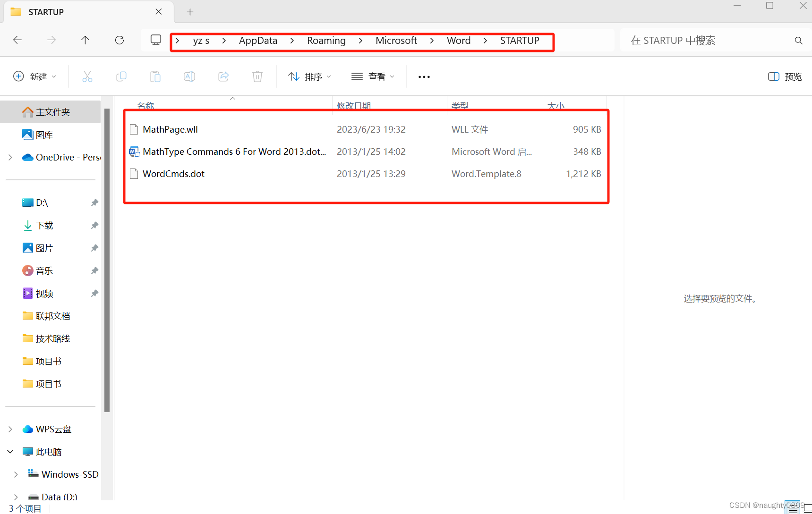Screen dimensions: 812x514
Task: Expand the Data (D:) drive node
Action: point(16,497)
